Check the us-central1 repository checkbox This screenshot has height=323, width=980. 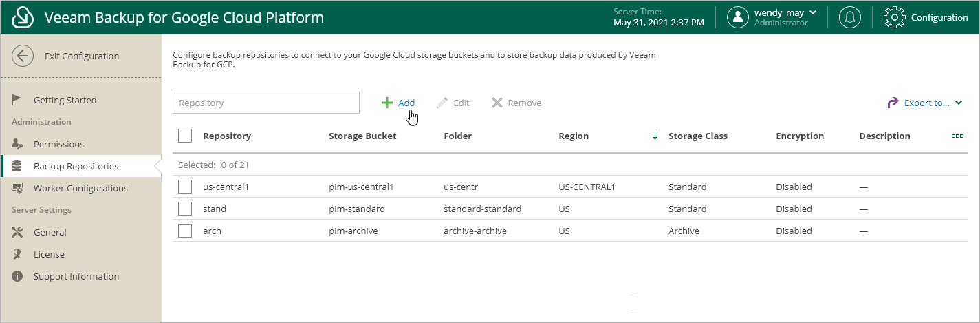coord(185,187)
